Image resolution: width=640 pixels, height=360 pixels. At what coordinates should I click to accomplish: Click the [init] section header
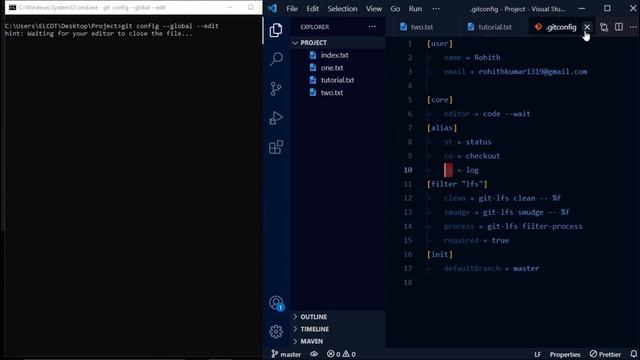(440, 254)
